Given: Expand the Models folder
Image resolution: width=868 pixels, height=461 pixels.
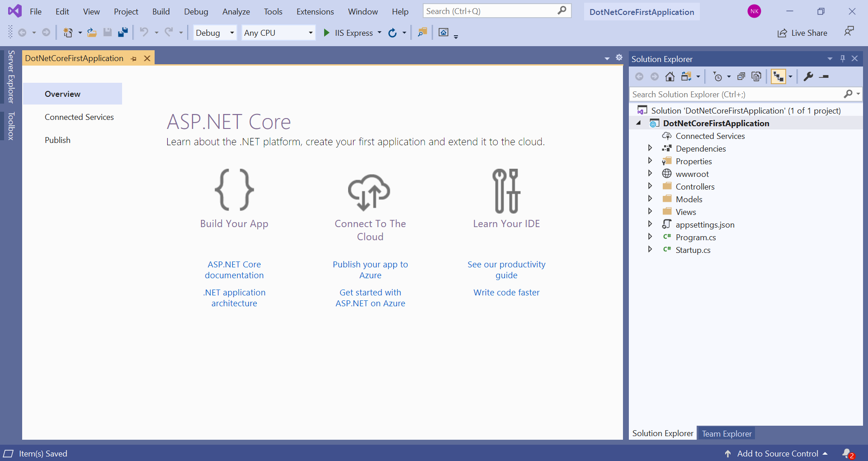Looking at the screenshot, I should [650, 199].
